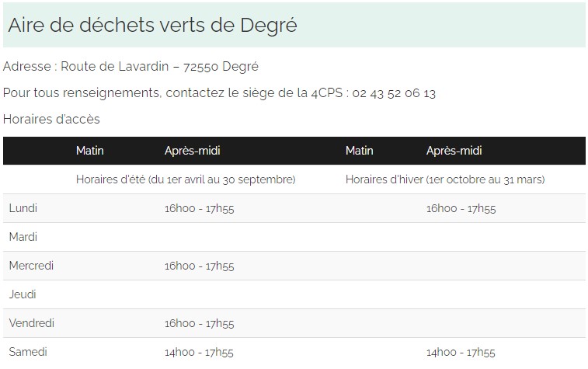Click the "Jeudi" row label
This screenshot has height=369, width=588.
[x=23, y=294]
